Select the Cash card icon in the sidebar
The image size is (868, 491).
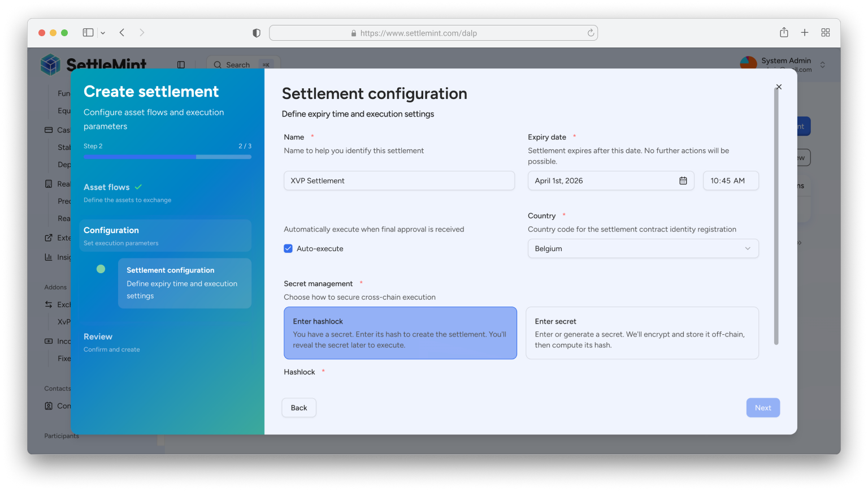47,130
